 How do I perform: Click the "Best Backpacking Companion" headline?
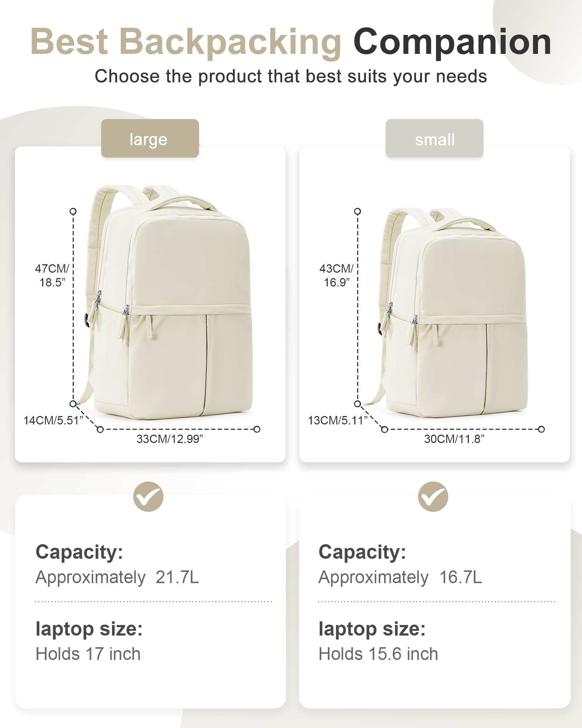pyautogui.click(x=291, y=42)
